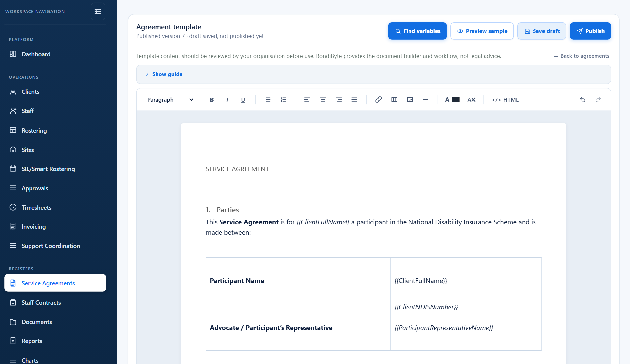Image resolution: width=630 pixels, height=364 pixels.
Task: Go back to agreements link
Action: click(582, 56)
